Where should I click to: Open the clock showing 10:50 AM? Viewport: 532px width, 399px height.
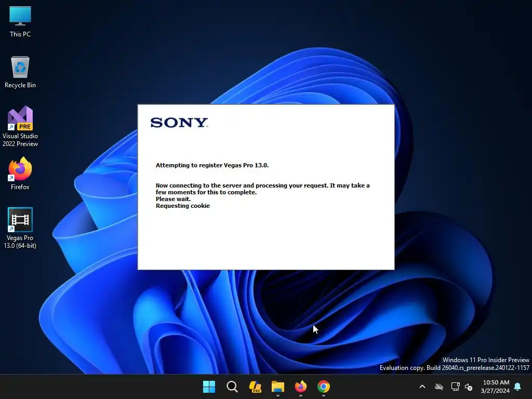point(495,387)
